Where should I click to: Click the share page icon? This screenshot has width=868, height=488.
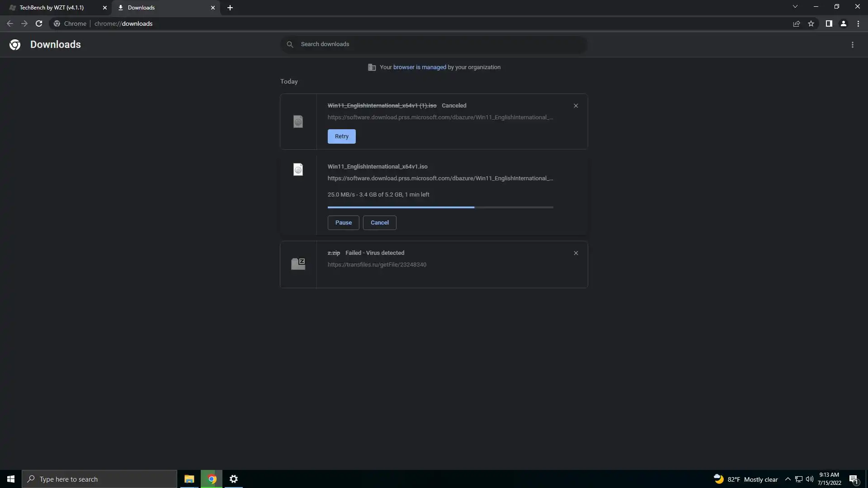coord(797,24)
